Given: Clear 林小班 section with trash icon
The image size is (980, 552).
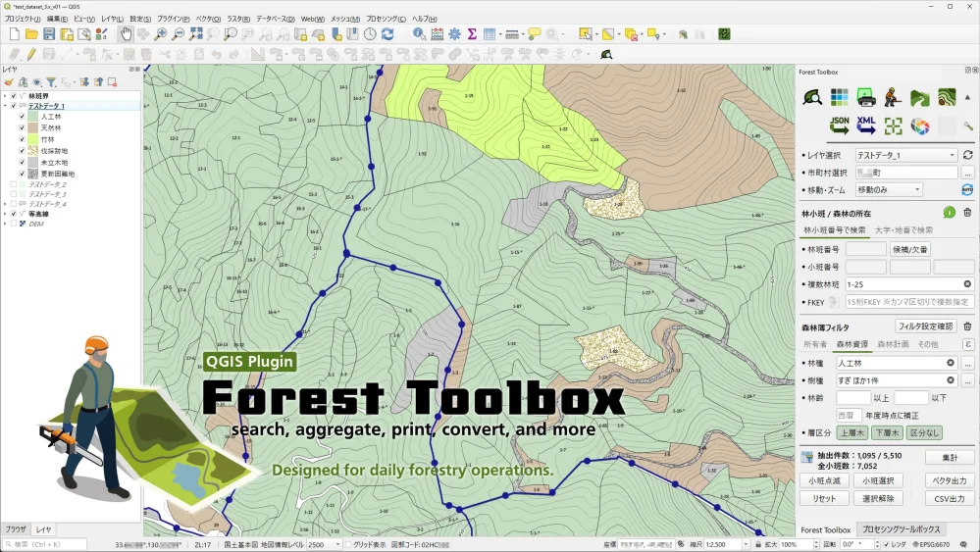Looking at the screenshot, I should [967, 213].
